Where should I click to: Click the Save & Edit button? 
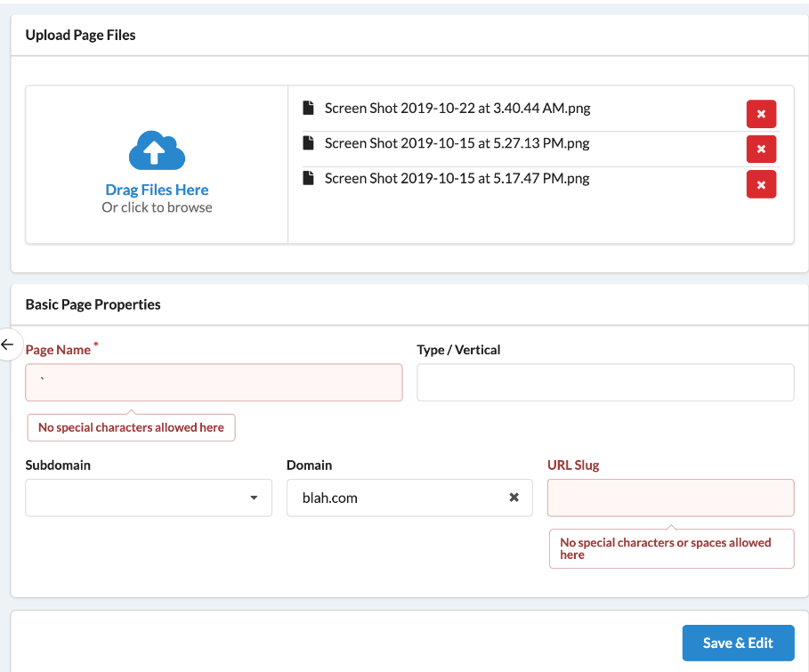[738, 643]
